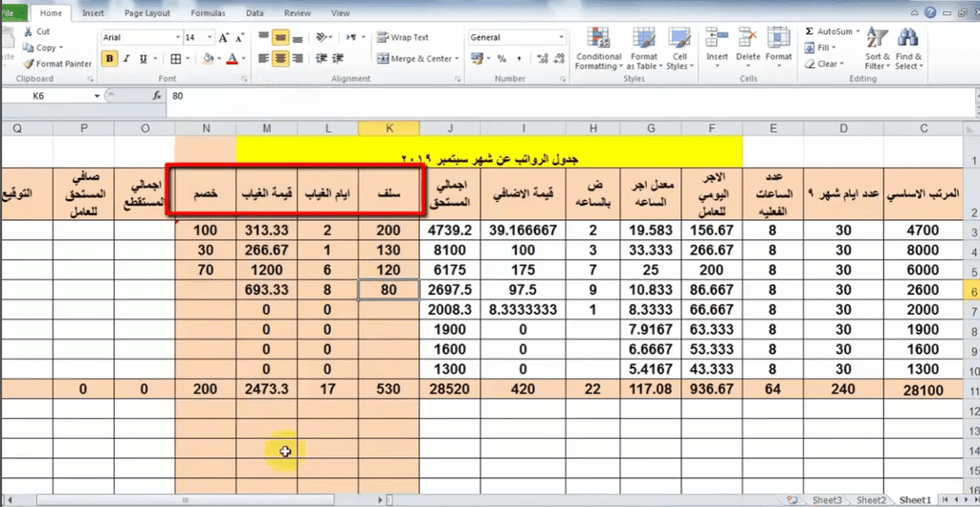Expand the Fill Color dropdown arrow

pos(219,58)
